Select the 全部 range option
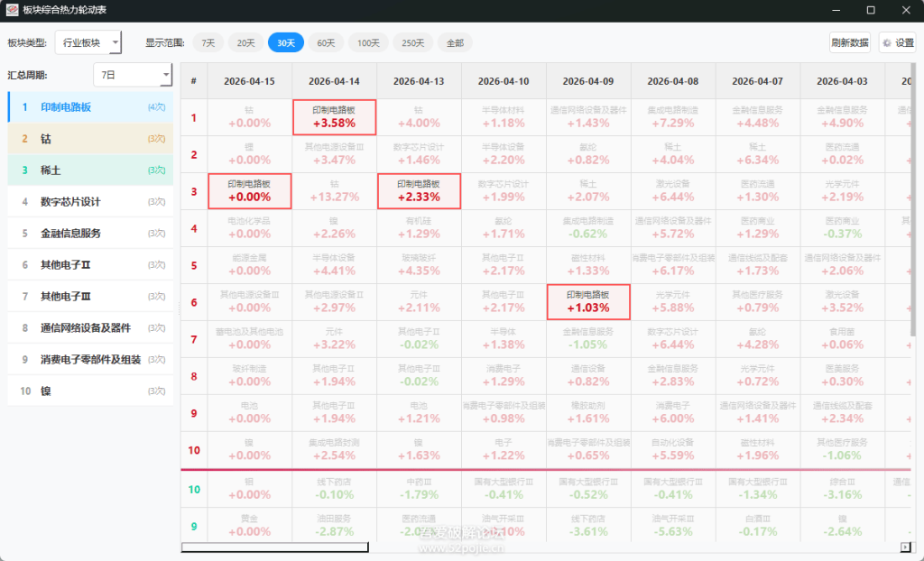 pos(455,42)
